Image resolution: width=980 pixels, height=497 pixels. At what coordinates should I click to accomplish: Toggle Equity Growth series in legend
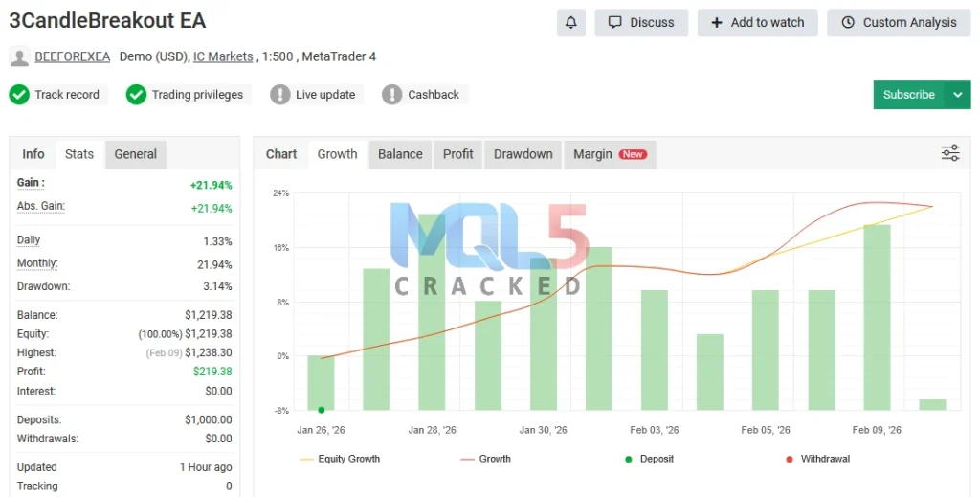pyautogui.click(x=340, y=459)
